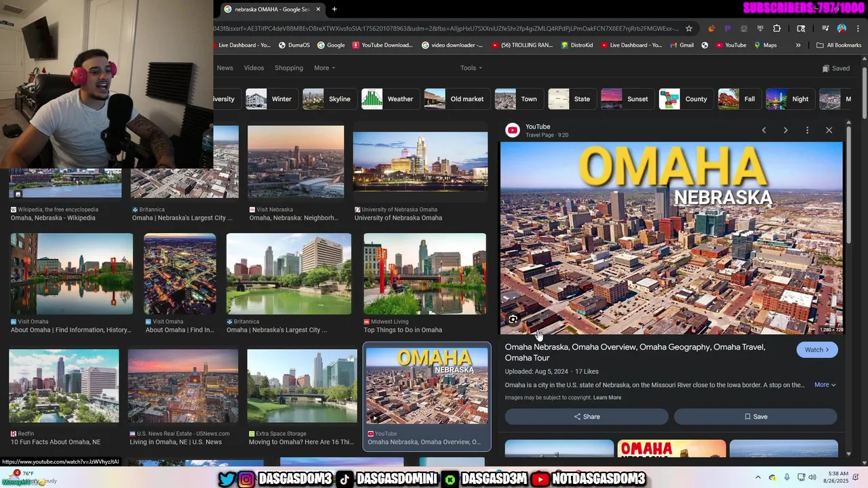Click the large Omaha Nebraska preview image
Image resolution: width=868 pixels, height=488 pixels.
(x=671, y=238)
